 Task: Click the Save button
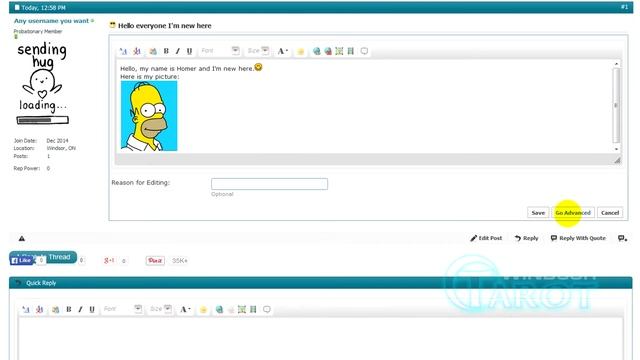pyautogui.click(x=538, y=213)
